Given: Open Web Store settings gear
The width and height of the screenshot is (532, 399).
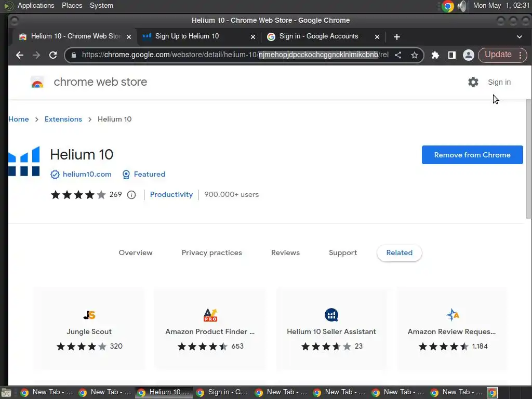Looking at the screenshot, I should pos(473,82).
